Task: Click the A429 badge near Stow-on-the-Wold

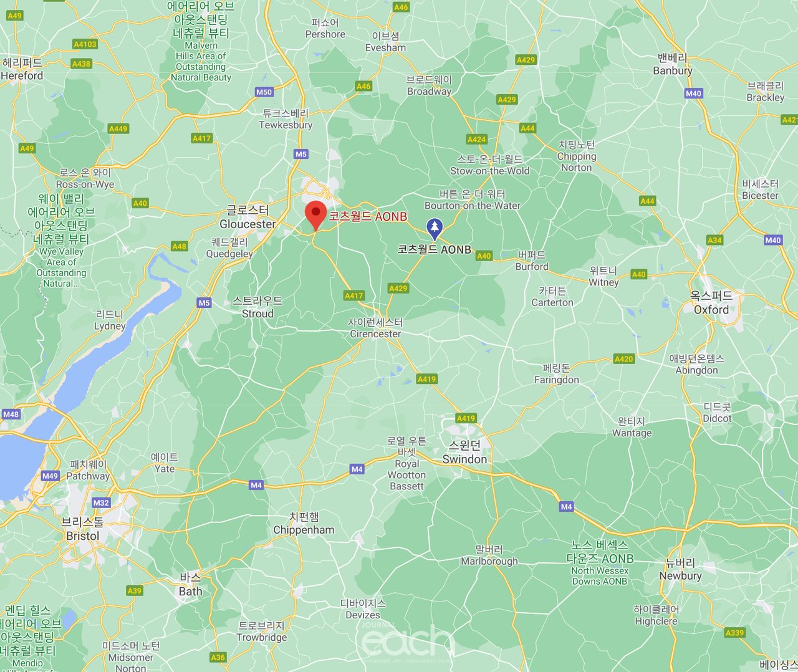Action: (507, 100)
